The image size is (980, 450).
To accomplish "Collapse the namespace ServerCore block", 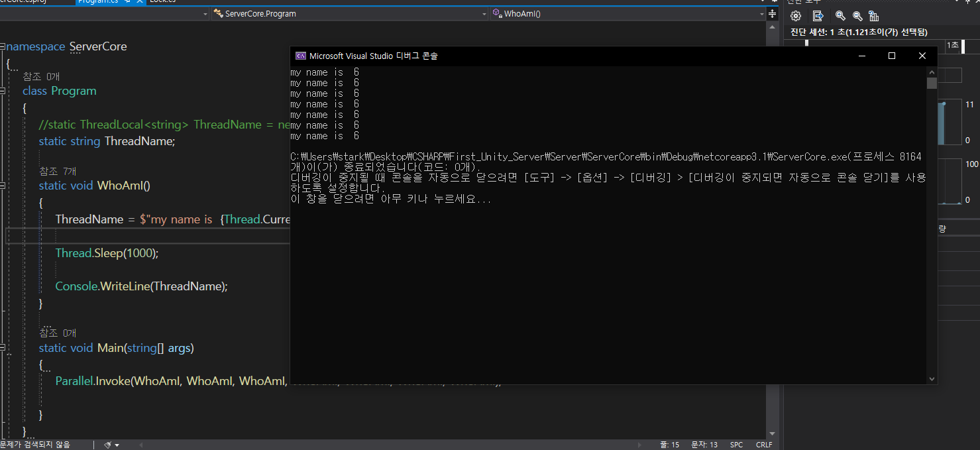I will click(x=3, y=47).
